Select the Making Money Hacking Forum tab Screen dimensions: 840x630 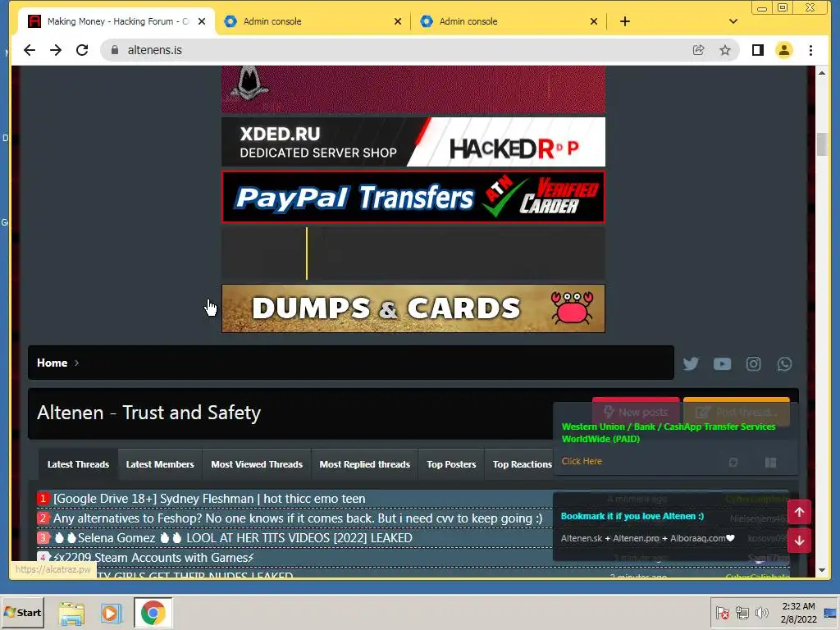pos(116,21)
